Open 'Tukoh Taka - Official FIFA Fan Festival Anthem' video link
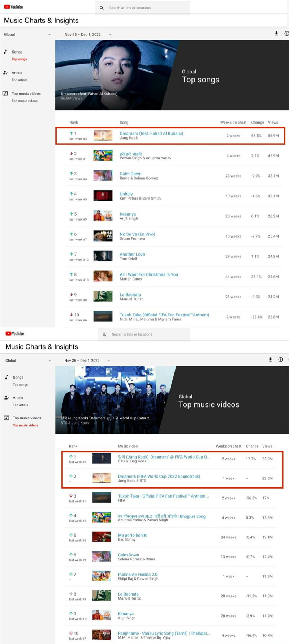The width and height of the screenshot is (289, 644). tap(163, 496)
